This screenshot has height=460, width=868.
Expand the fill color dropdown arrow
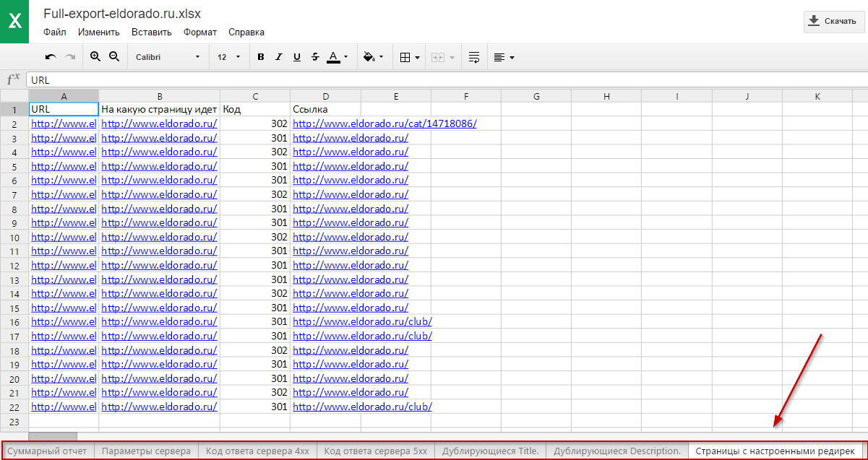381,57
